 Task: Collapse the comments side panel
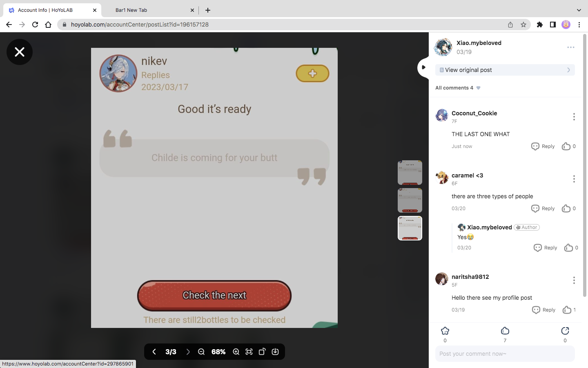point(423,67)
